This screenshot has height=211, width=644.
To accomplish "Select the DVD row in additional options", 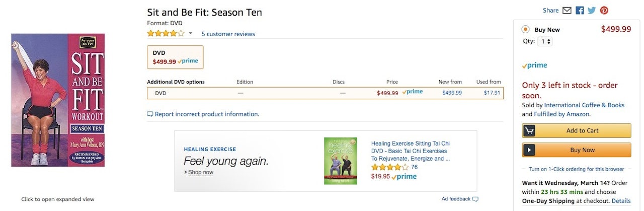I will [325, 93].
